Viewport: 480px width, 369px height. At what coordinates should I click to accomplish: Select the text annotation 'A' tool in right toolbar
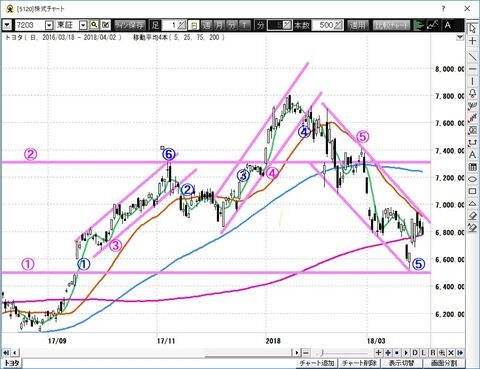pyautogui.click(x=472, y=155)
